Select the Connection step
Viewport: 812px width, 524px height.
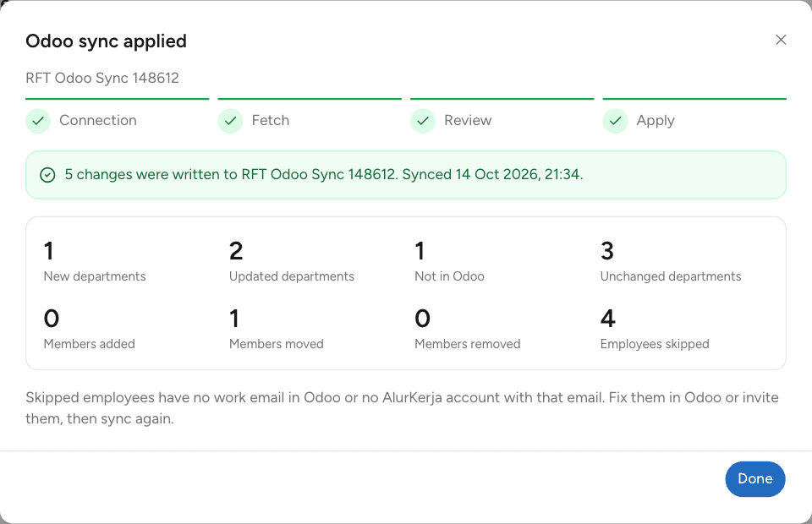117,117
